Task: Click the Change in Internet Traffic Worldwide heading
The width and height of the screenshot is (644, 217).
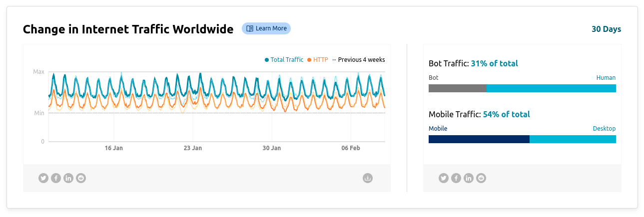Action: click(128, 29)
